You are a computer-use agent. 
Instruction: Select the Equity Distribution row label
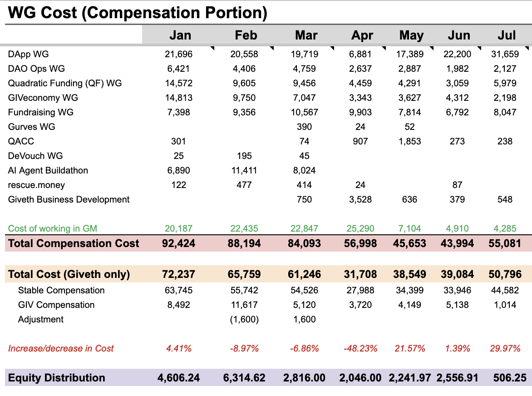click(x=57, y=378)
